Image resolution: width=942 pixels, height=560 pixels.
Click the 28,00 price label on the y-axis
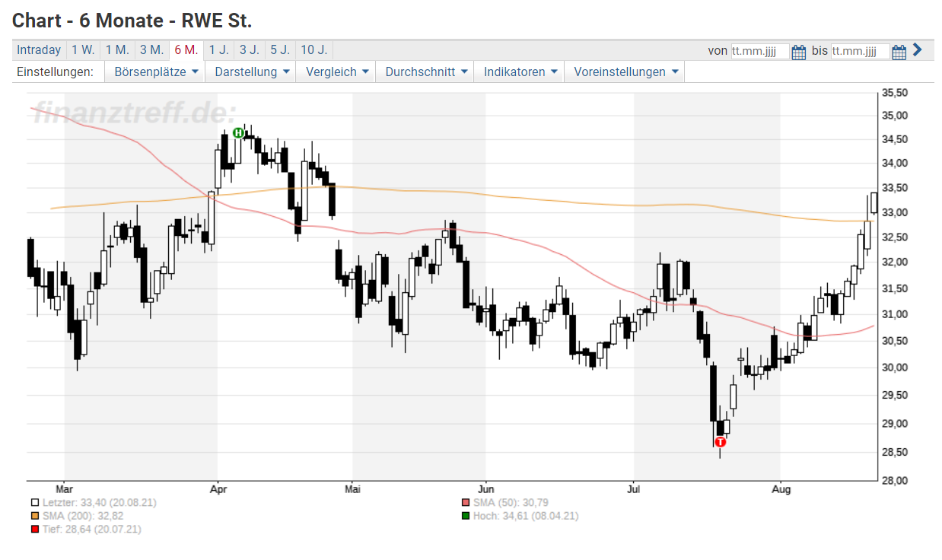click(895, 480)
